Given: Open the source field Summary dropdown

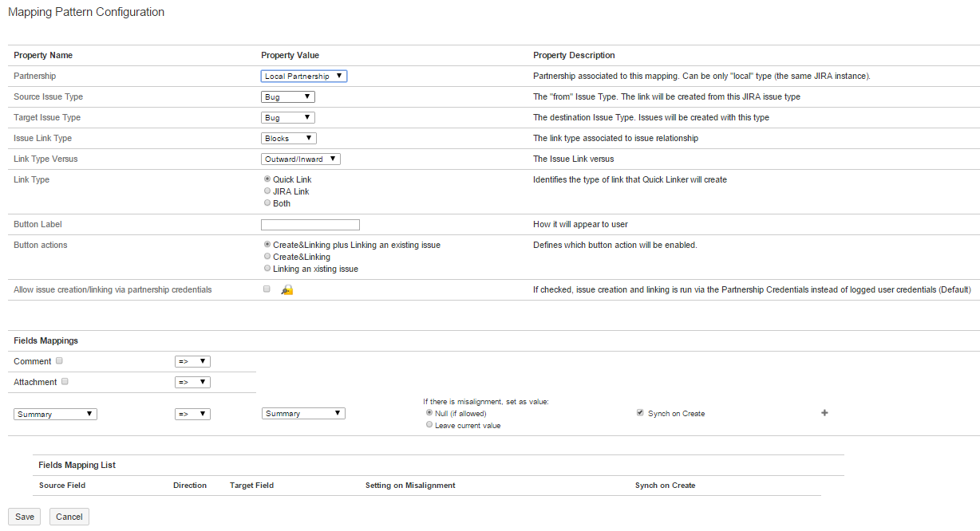Looking at the screenshot, I should (x=56, y=415).
